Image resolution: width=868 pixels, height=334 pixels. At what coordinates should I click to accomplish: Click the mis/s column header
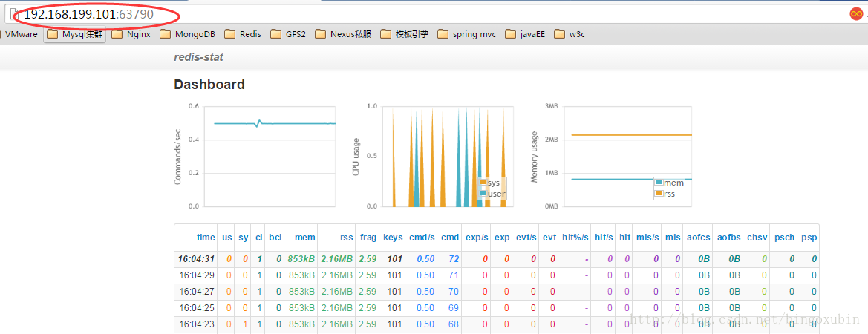(647, 238)
